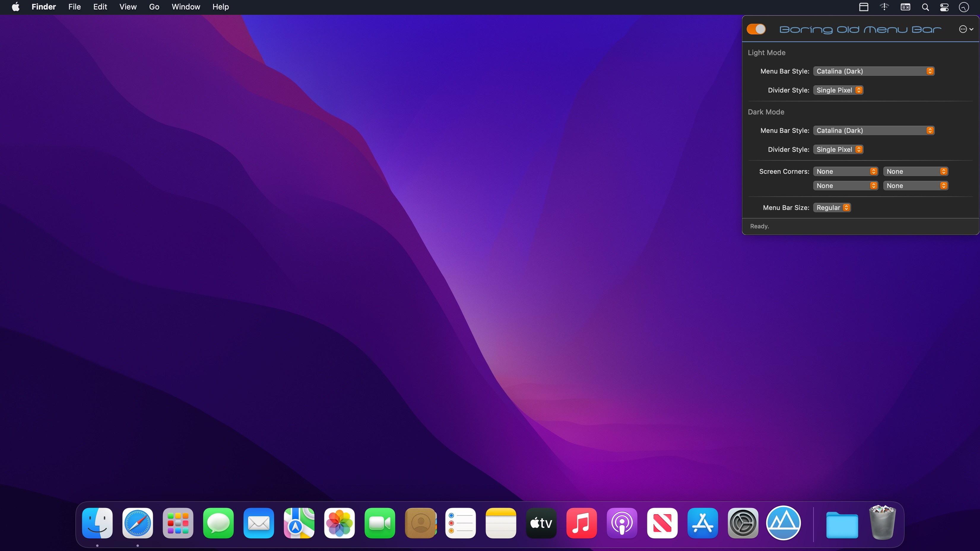The height and width of the screenshot is (551, 980).
Task: Open the bottom-left Screen Corners dropdown
Action: click(x=845, y=186)
